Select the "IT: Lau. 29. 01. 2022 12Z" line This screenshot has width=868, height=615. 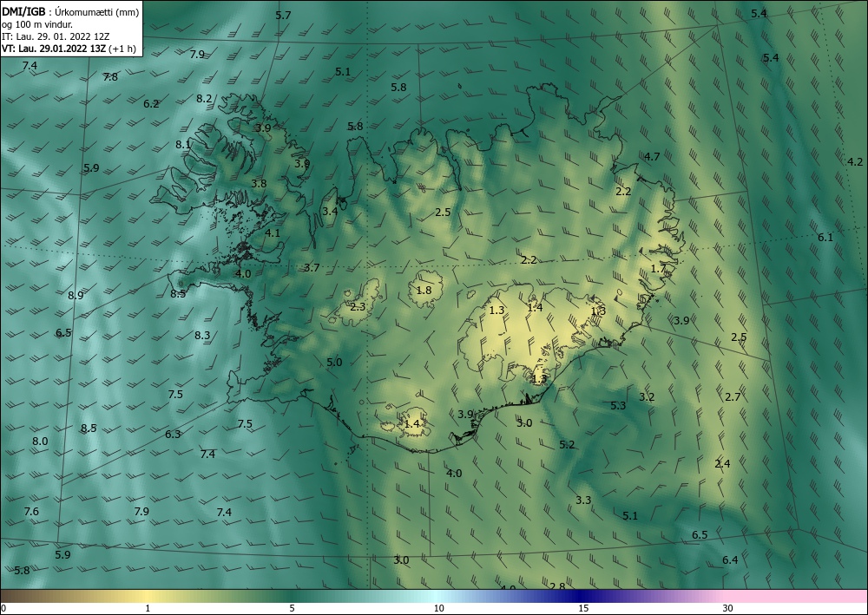[56, 36]
